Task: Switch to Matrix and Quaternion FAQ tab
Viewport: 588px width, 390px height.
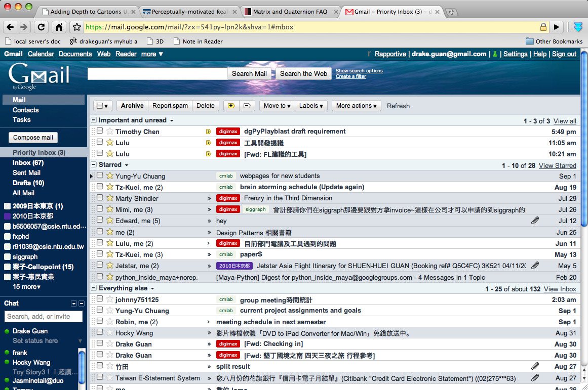Action: [290, 12]
